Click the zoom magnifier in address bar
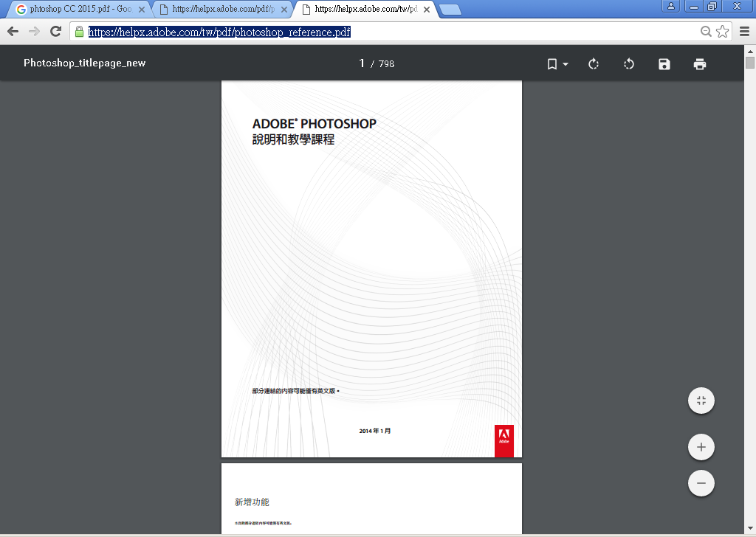The width and height of the screenshot is (756, 537). 706,32
